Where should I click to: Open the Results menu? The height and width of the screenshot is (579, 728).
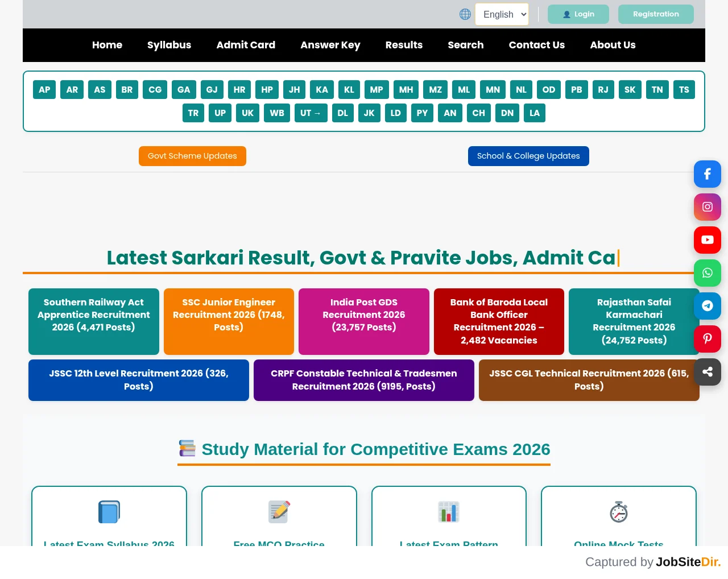[x=404, y=45]
